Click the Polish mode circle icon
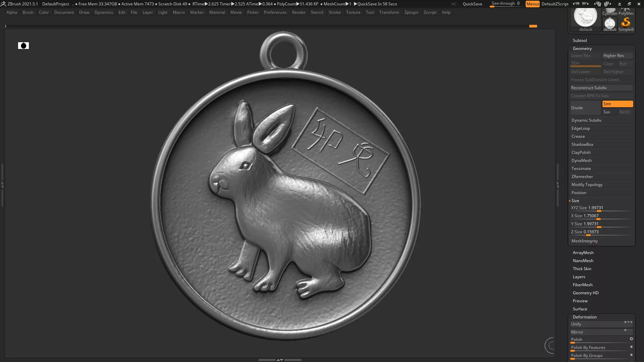644x362 pixels. (631, 339)
